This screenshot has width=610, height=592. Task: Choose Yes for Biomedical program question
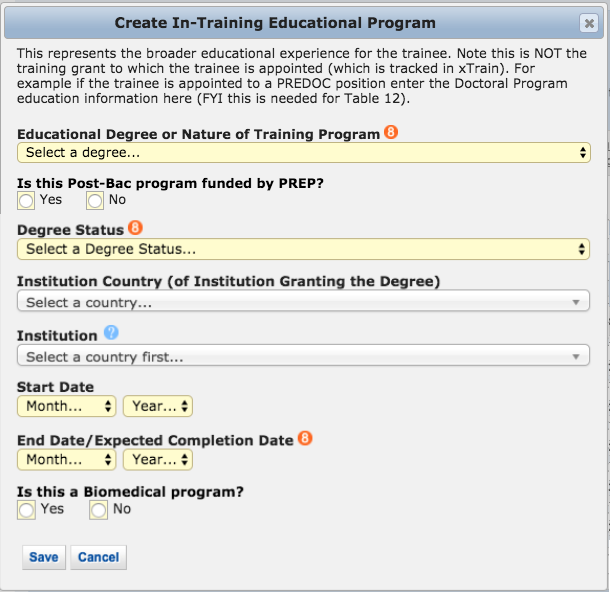26,510
